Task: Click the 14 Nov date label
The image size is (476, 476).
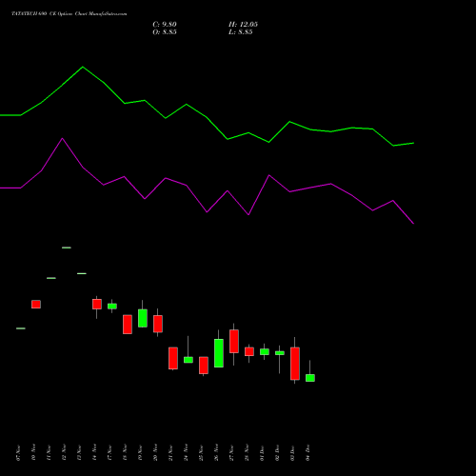Action: click(94, 452)
